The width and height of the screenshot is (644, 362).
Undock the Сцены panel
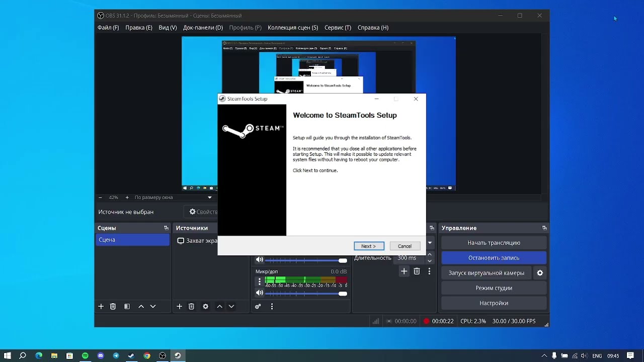[x=166, y=228]
